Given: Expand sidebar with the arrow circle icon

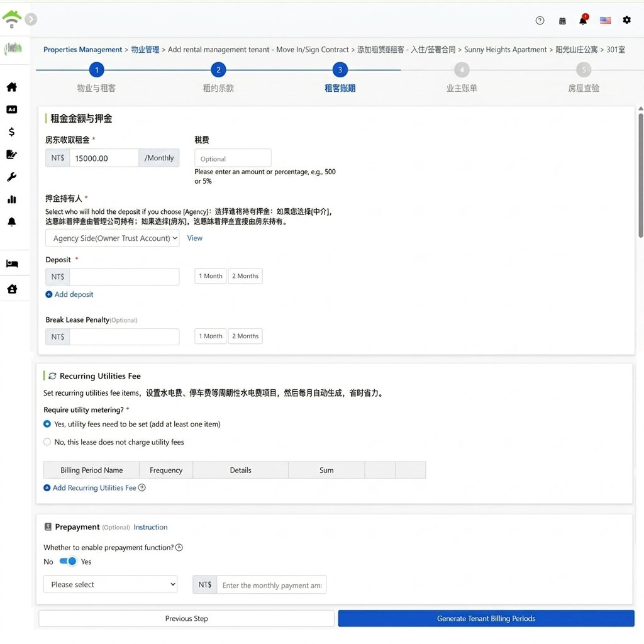Looking at the screenshot, I should coord(31,19).
